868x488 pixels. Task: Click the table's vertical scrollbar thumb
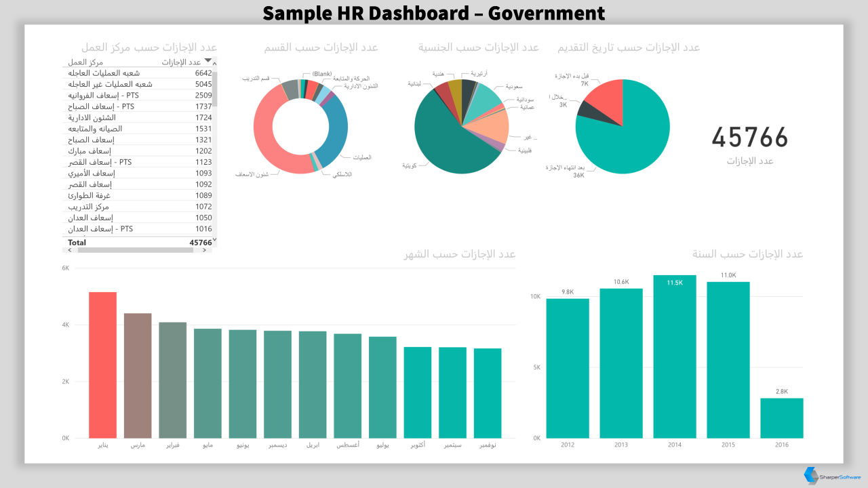tap(215, 88)
